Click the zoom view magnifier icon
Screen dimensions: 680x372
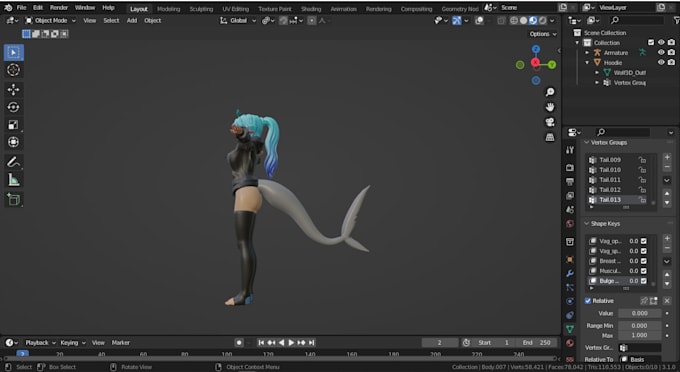coord(550,92)
